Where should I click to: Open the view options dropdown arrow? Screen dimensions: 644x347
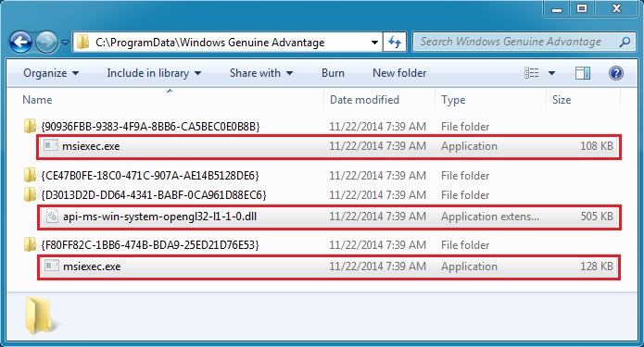(x=551, y=73)
